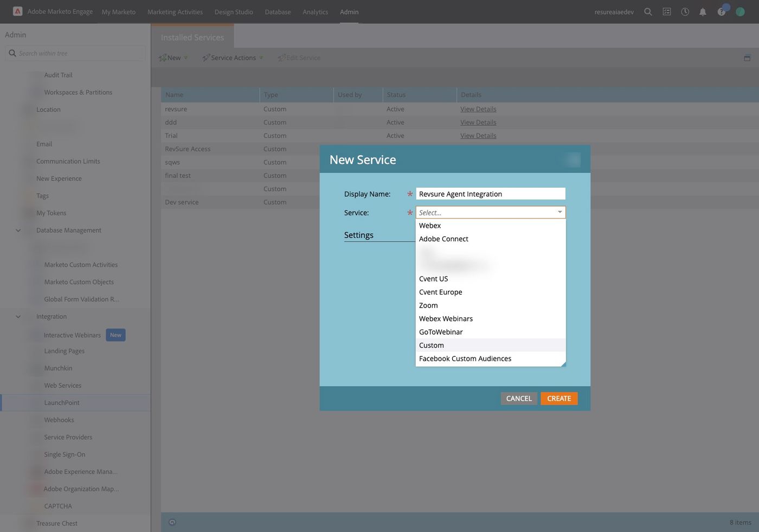
Task: Select the Installed Services tab
Action: pos(192,37)
